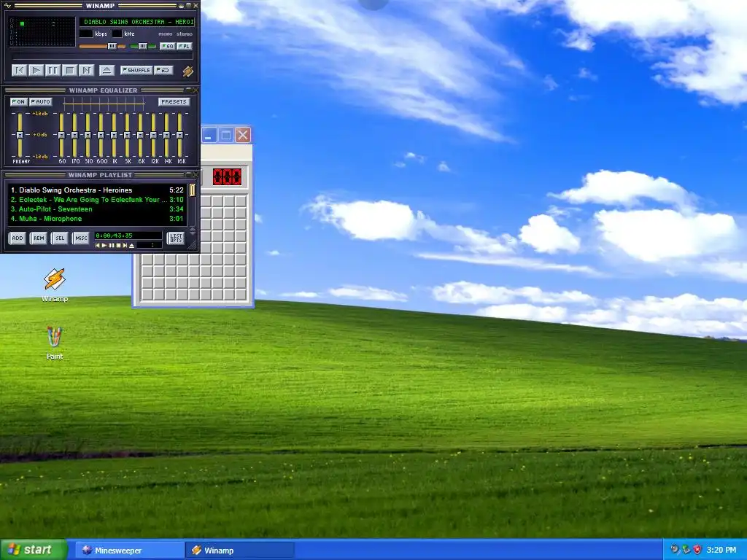The image size is (747, 560).
Task: Minimize the Winamp main window
Action: [181, 5]
